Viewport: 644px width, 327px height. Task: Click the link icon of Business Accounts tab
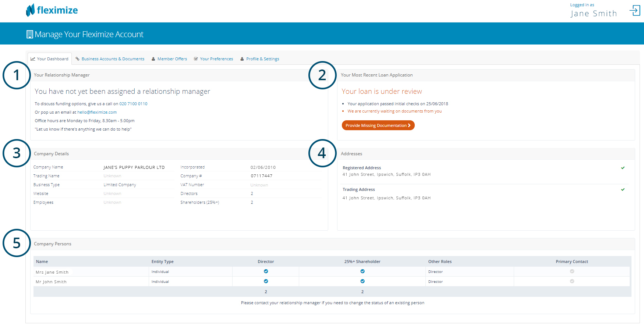tap(78, 59)
